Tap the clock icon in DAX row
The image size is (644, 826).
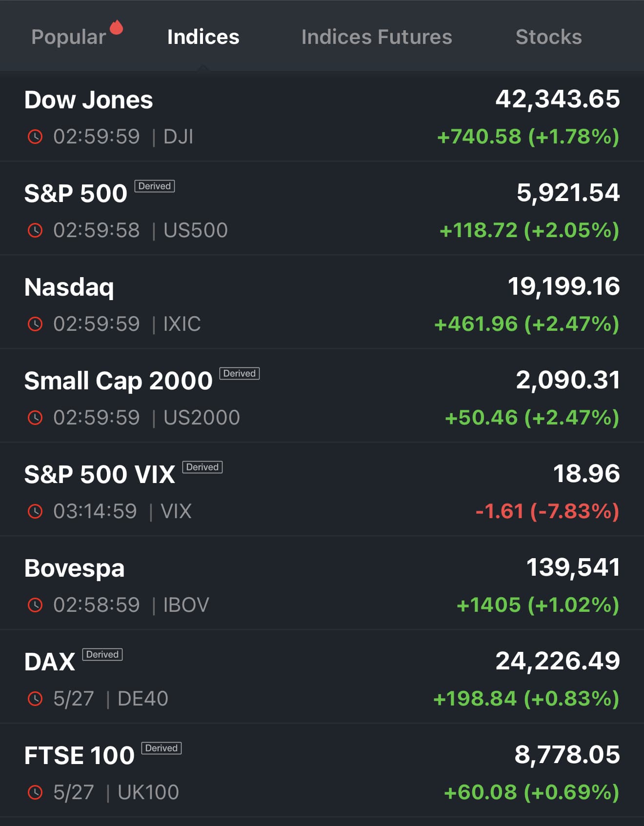(35, 699)
